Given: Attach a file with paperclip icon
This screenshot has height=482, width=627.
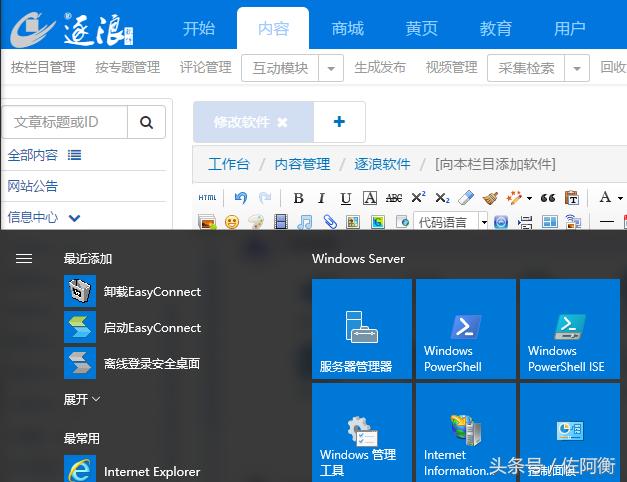Looking at the screenshot, I should tap(330, 222).
